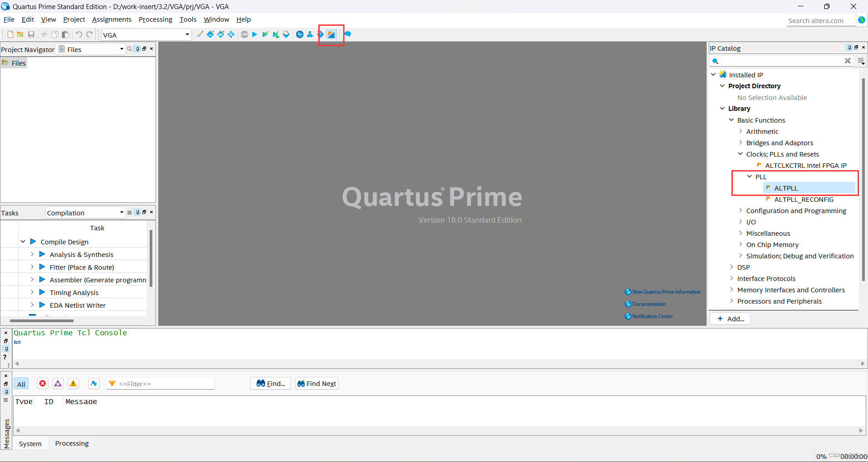Image resolution: width=868 pixels, height=462 pixels.
Task: Open the hierarchy RTL viewer icon
Action: (310, 34)
